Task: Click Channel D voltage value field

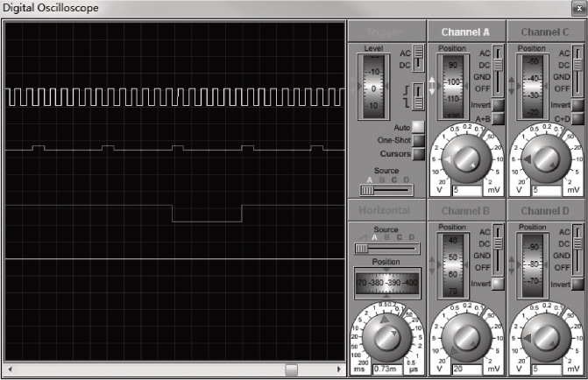Action: tap(546, 369)
